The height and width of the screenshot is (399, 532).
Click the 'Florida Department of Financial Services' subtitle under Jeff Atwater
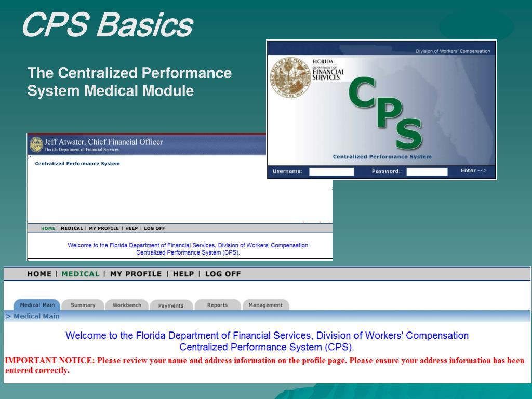pos(82,150)
